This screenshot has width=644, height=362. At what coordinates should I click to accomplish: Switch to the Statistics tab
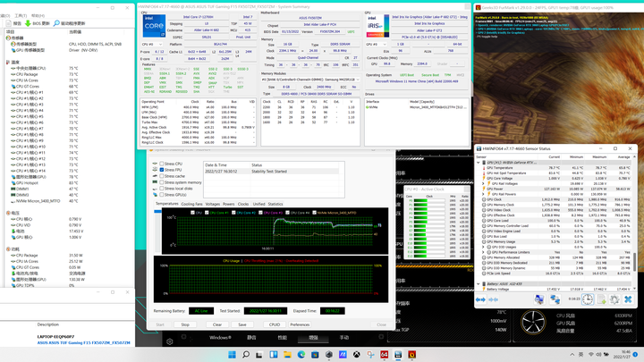[x=275, y=204]
